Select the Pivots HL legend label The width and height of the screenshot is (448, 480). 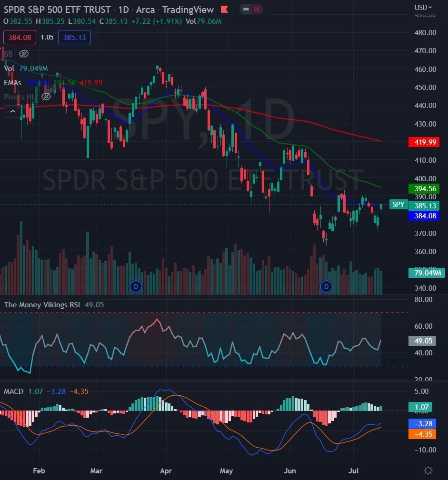tap(20, 97)
